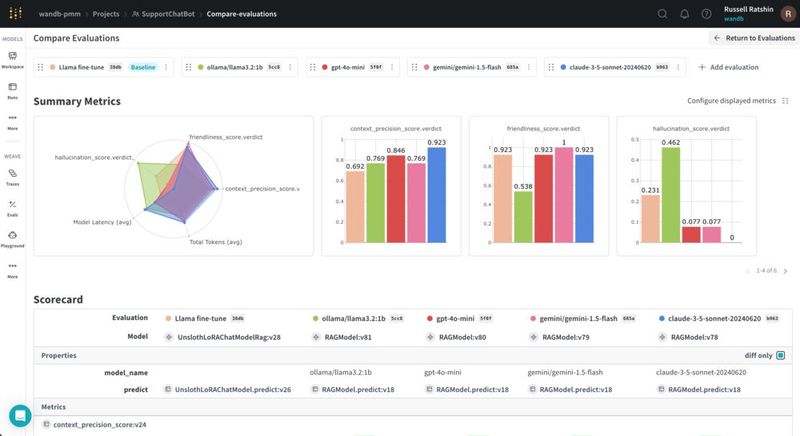Open RAGModel:v80 model link
Image resolution: width=800 pixels, height=436 pixels.
[462, 337]
